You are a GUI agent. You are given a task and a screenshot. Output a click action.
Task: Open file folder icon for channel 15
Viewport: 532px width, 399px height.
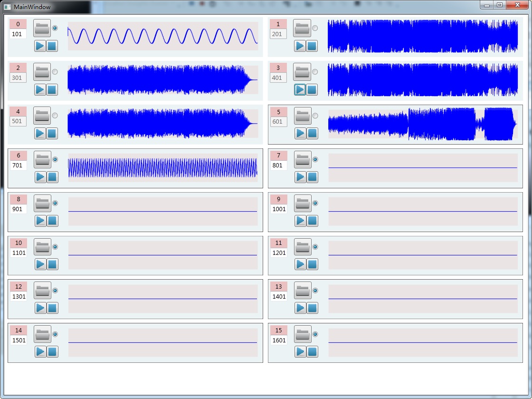[x=303, y=334]
